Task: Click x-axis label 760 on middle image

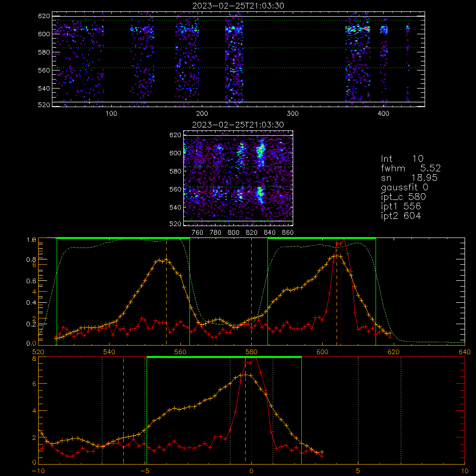Action: point(198,233)
